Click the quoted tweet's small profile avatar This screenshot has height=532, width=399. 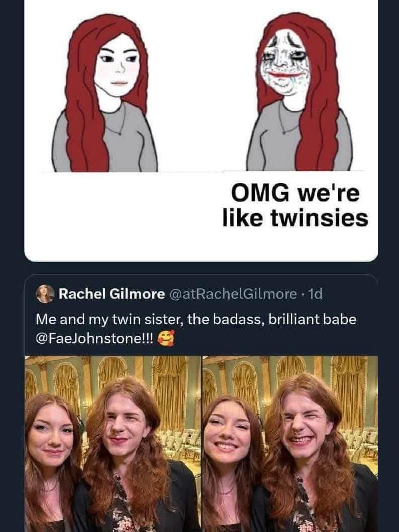(x=45, y=294)
